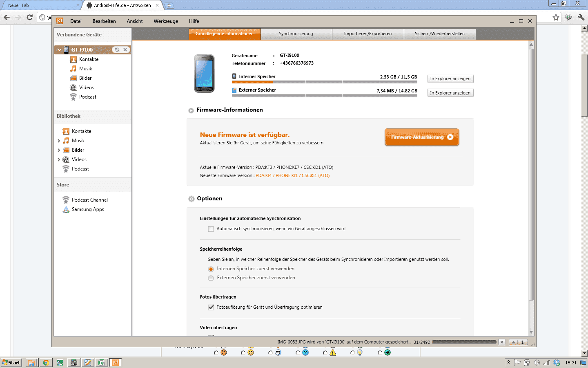The image size is (588, 368).
Task: Uncheck Fotoauflösung optimieren checkbox
Action: point(211,307)
